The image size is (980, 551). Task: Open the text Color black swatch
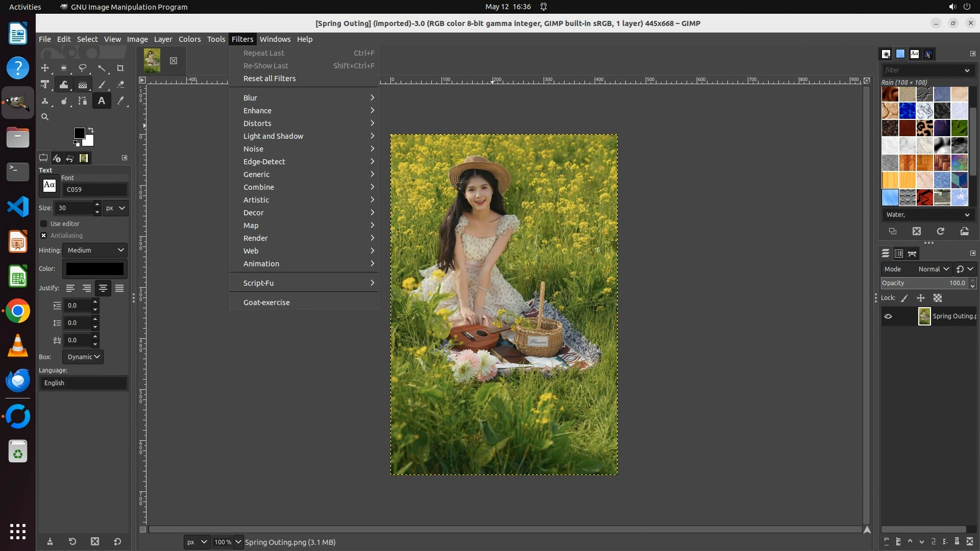pos(95,269)
